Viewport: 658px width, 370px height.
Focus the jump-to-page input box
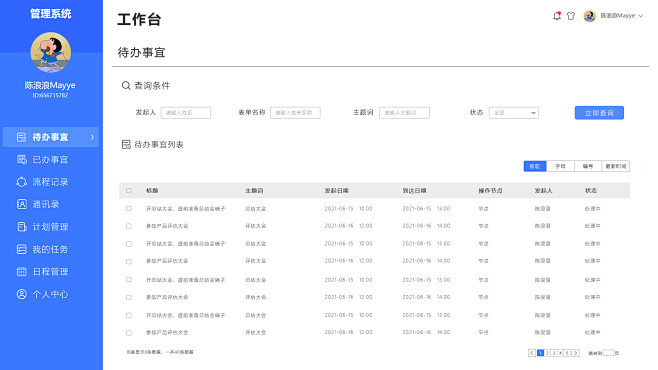tap(608, 353)
